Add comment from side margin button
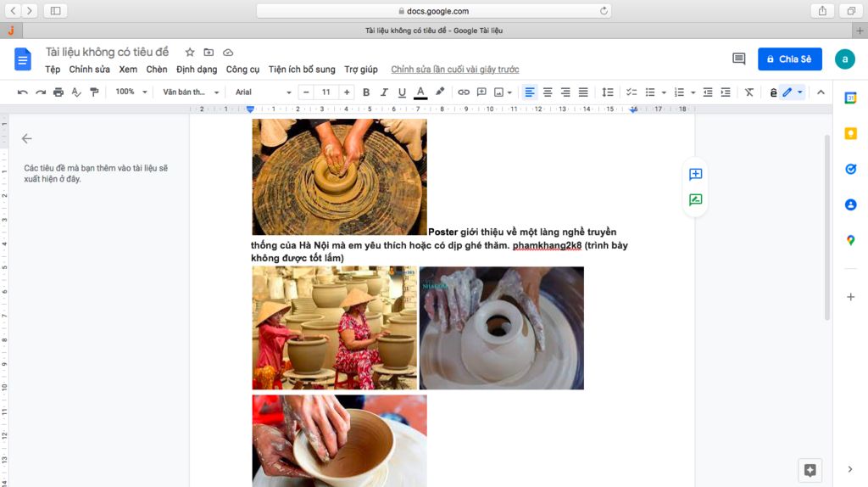868x487 pixels. [695, 175]
